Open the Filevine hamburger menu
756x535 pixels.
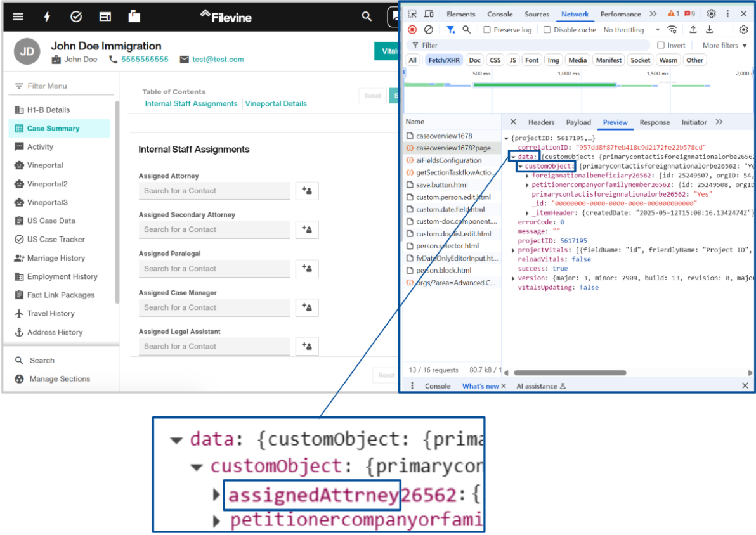click(x=18, y=17)
